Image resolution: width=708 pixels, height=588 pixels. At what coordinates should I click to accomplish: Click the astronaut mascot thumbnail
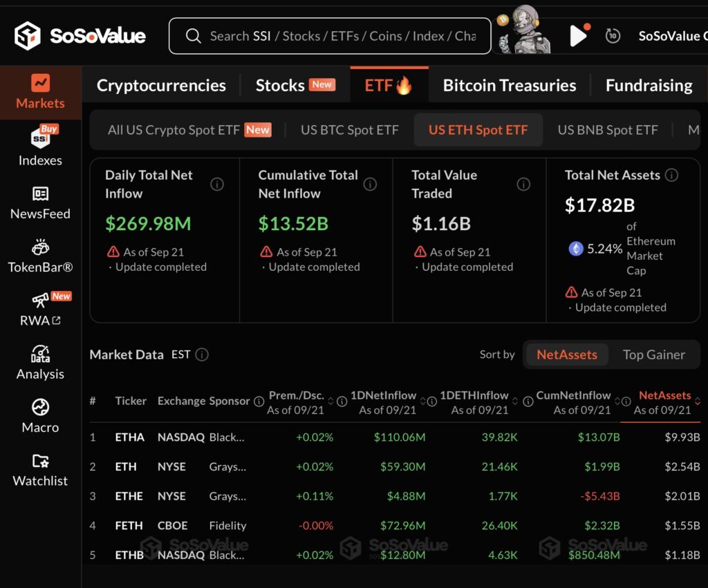click(524, 30)
